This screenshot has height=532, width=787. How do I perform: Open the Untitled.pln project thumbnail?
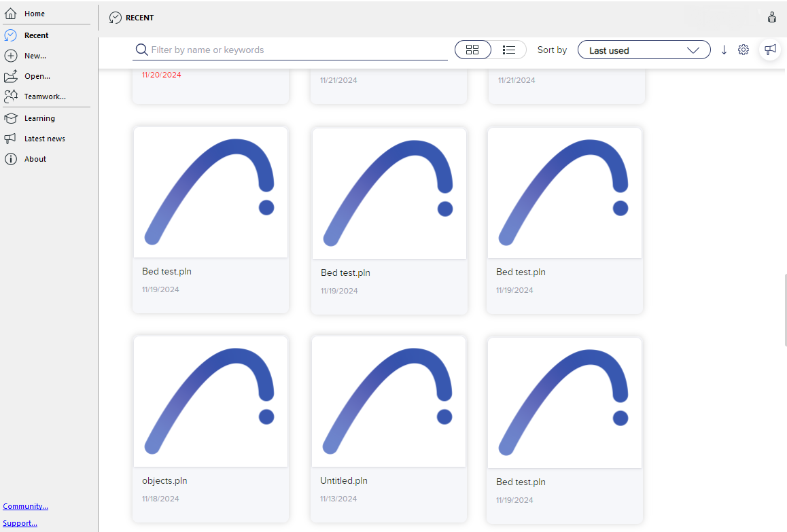tap(389, 402)
